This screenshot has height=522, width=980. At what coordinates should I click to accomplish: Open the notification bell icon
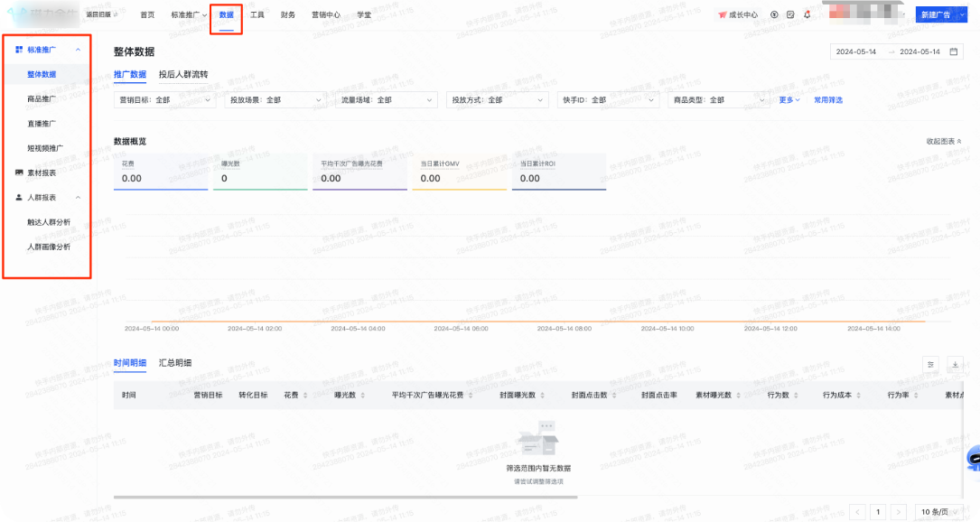(807, 14)
